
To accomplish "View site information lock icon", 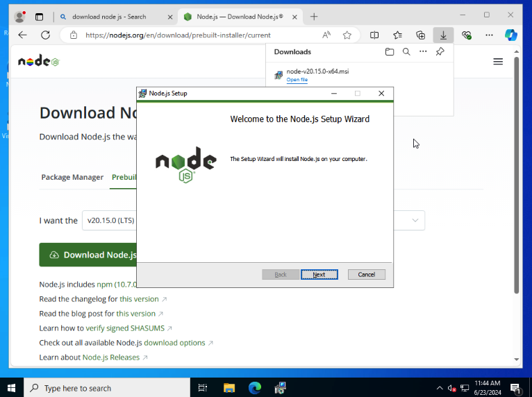I will (x=74, y=35).
